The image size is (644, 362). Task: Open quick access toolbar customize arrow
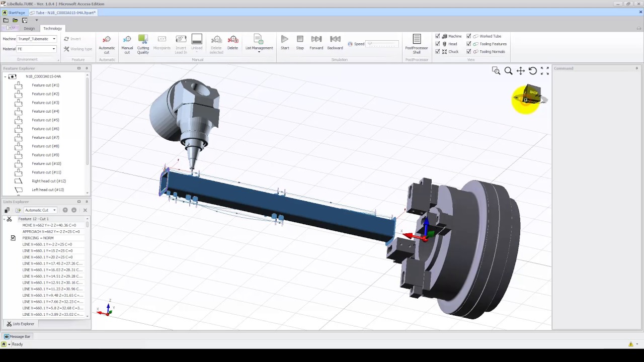(36, 20)
